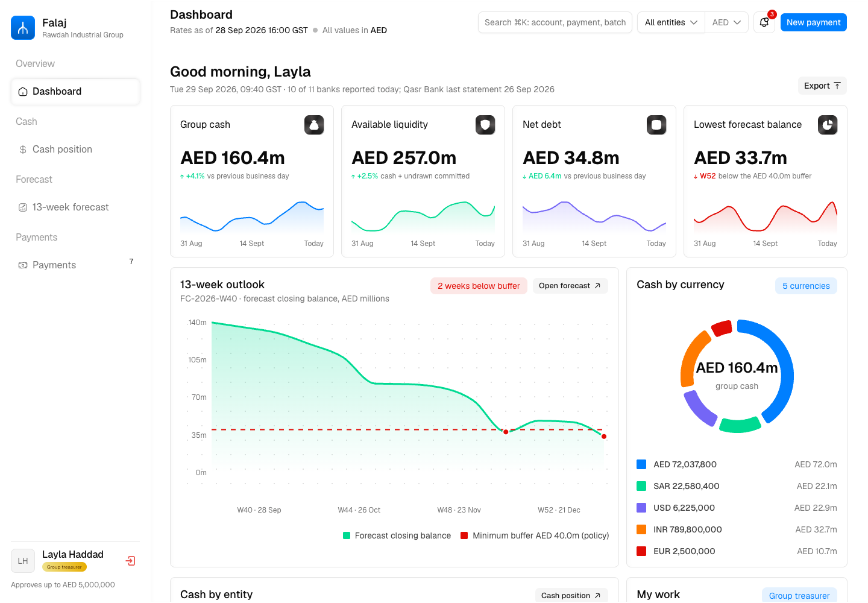Click the Minimum buffer legend swatch

point(464,535)
